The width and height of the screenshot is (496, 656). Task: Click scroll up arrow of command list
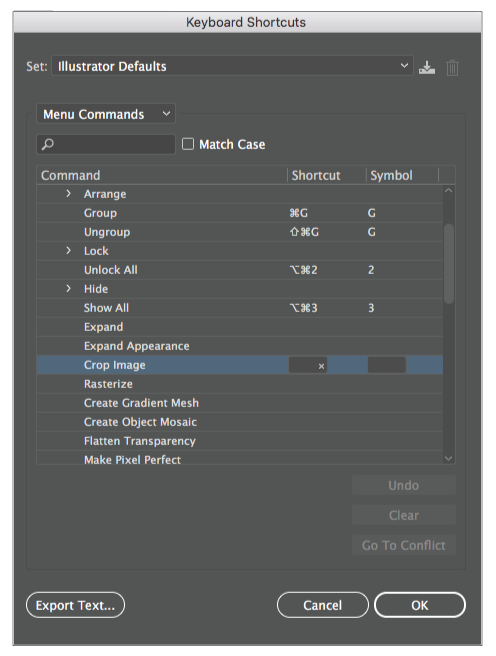tap(449, 191)
